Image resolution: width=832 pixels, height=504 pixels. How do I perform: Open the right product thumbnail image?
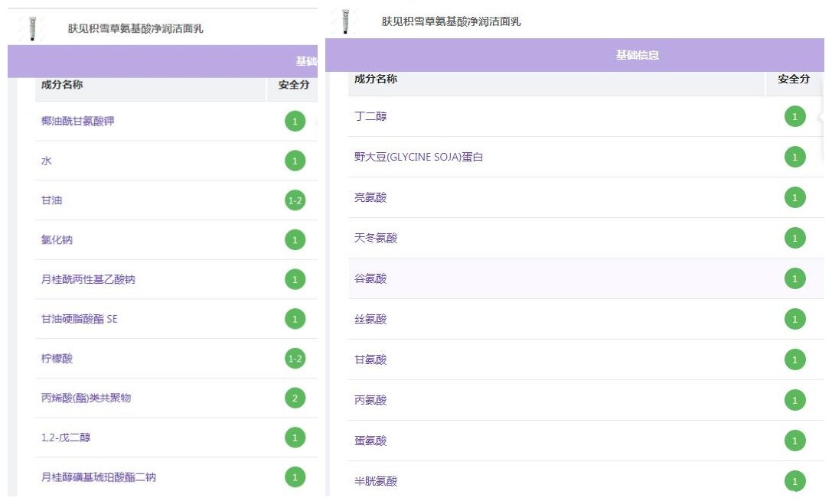point(346,21)
